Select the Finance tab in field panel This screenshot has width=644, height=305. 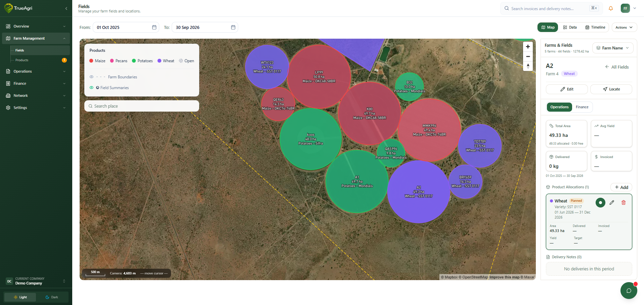point(582,107)
